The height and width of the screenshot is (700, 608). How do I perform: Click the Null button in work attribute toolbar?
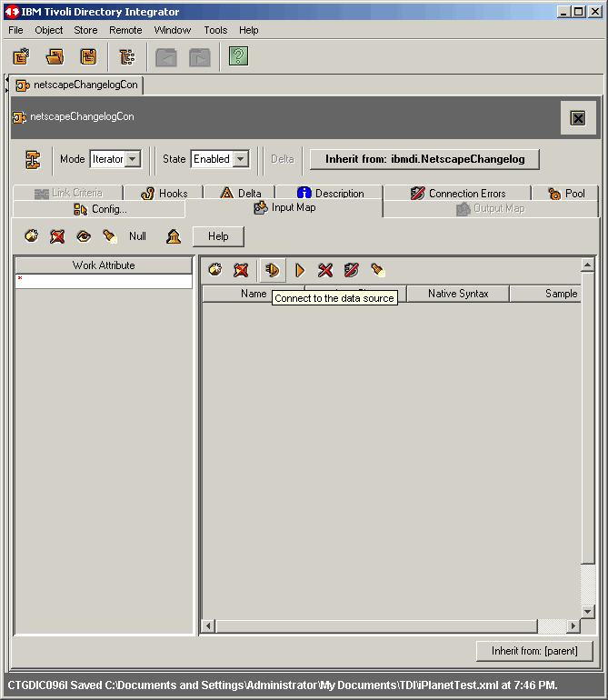(137, 236)
